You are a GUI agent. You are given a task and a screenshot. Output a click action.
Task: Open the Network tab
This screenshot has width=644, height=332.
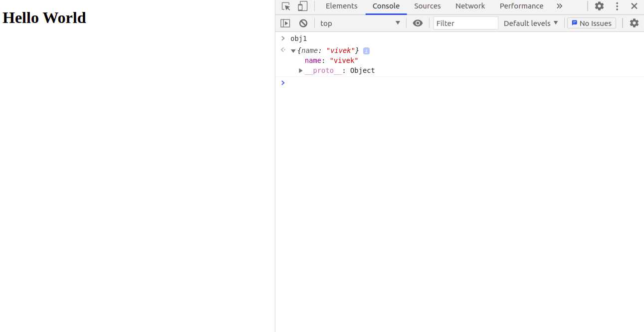click(x=470, y=6)
